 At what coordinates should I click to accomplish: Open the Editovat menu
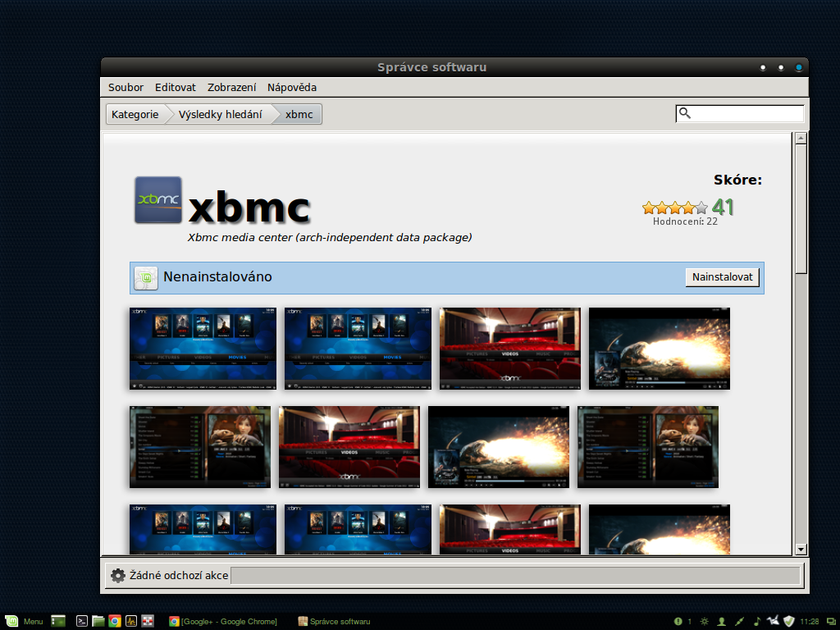click(176, 87)
